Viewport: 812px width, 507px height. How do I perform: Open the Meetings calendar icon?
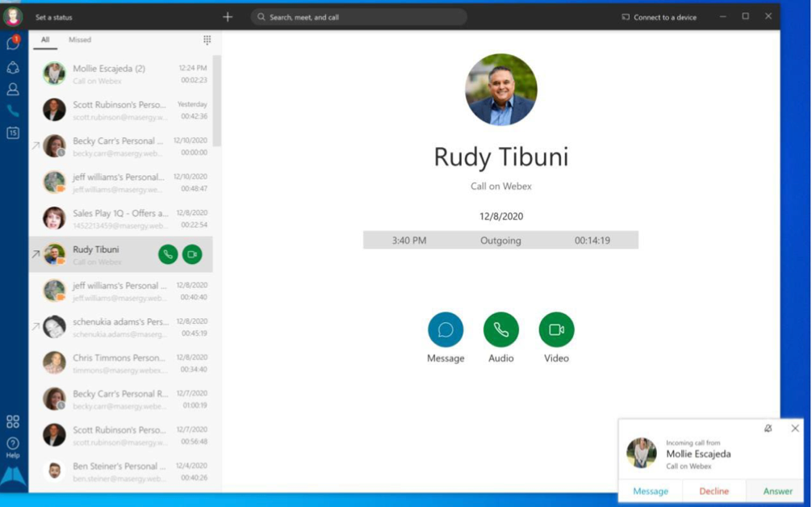13,132
